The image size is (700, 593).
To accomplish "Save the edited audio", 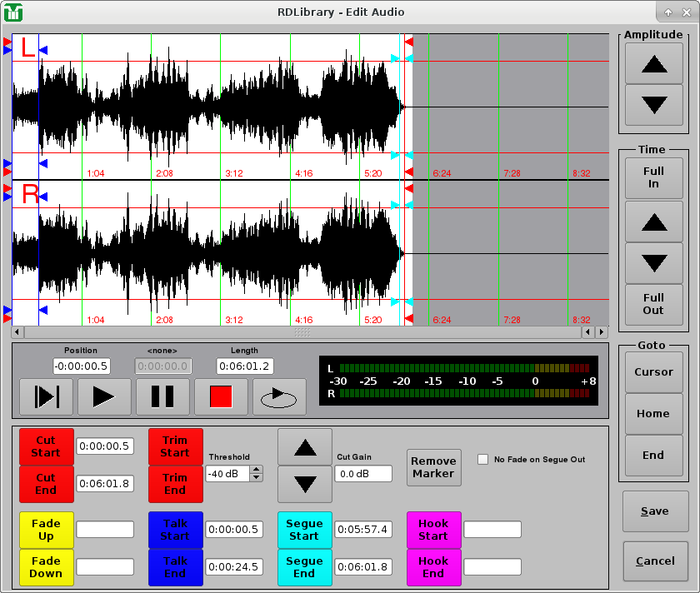I will click(655, 511).
